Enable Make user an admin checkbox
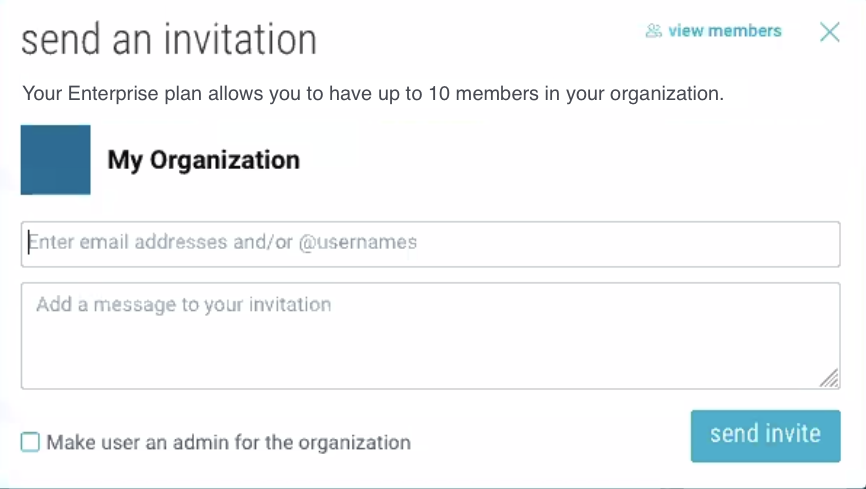866x489 pixels. [x=30, y=442]
